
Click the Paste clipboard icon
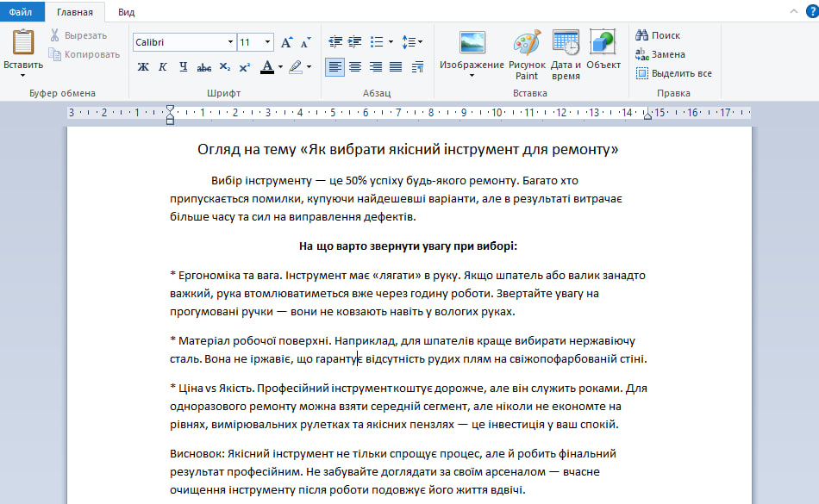tap(23, 42)
